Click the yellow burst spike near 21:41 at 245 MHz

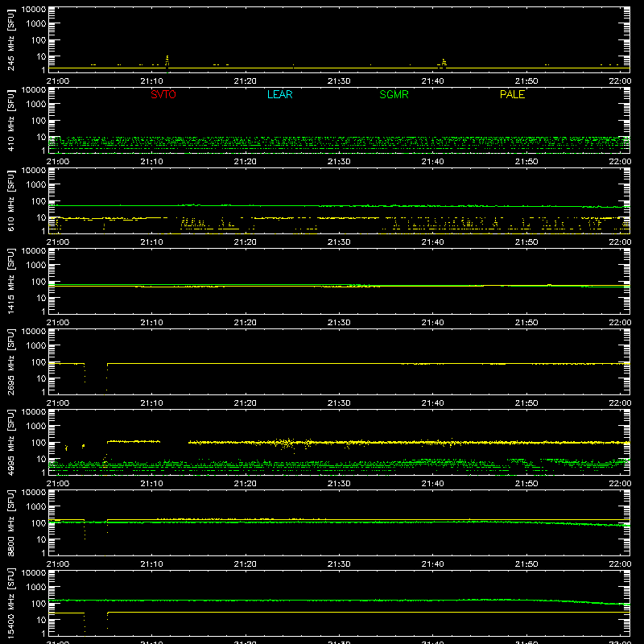(444, 63)
